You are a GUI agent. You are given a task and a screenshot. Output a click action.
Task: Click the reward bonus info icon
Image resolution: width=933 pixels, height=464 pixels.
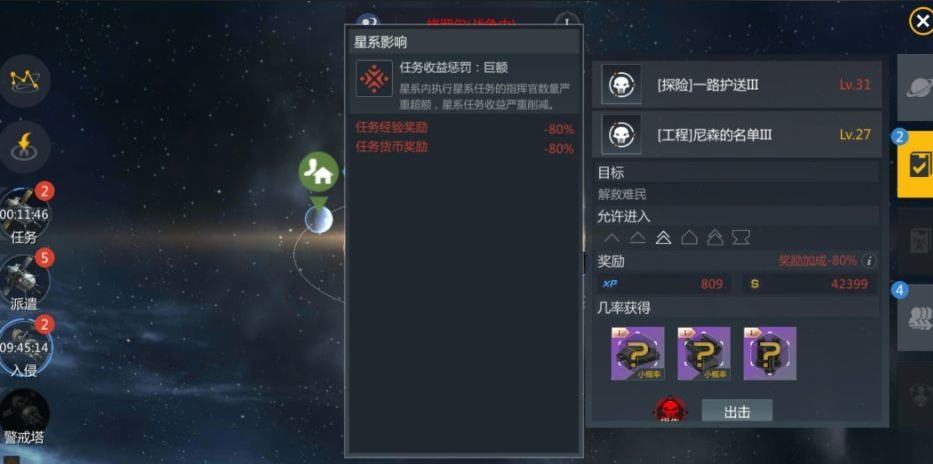(869, 261)
